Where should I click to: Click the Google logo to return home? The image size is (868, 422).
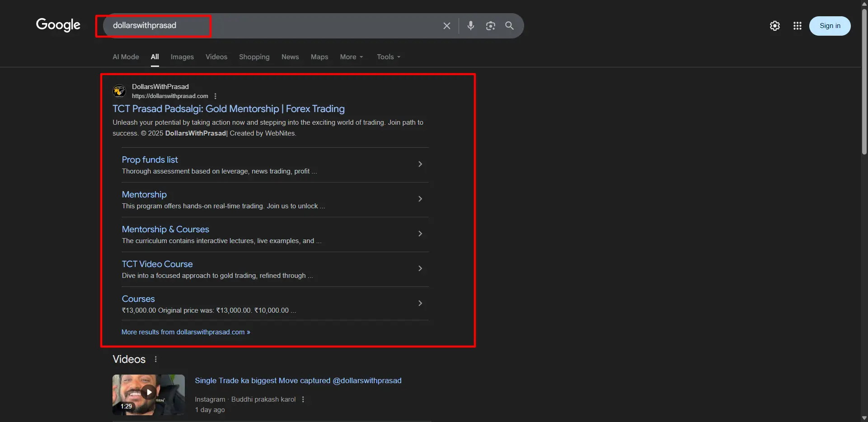58,25
